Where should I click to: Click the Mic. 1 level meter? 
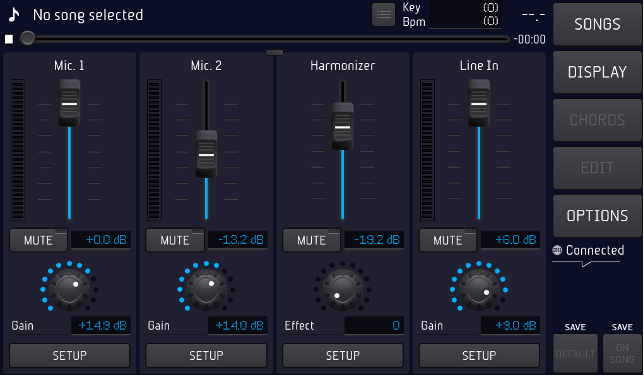18,150
